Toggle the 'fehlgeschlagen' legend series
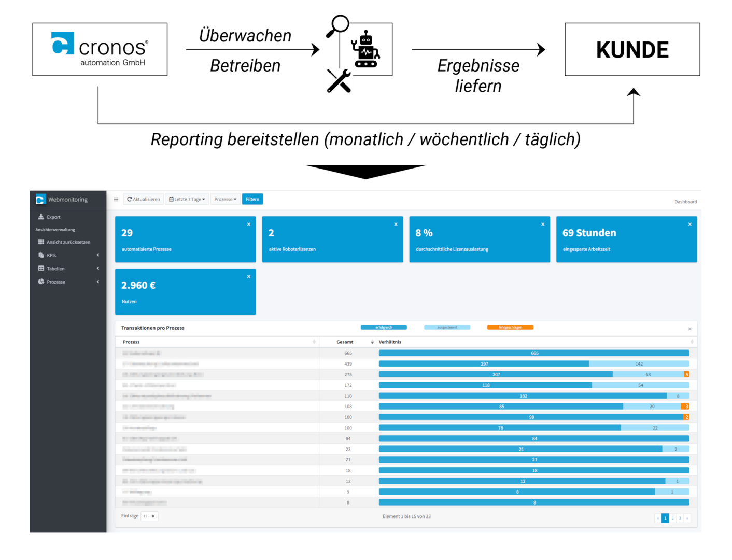732x560 pixels. (x=510, y=327)
